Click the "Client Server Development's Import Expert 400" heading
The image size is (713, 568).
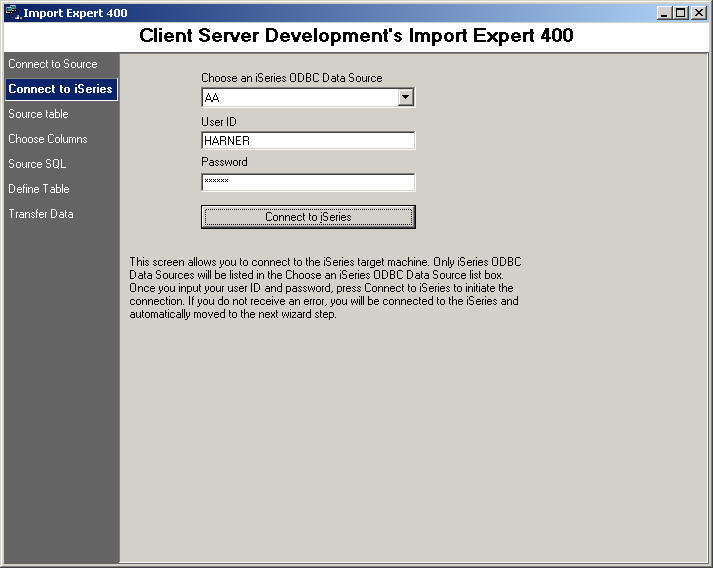pos(356,35)
